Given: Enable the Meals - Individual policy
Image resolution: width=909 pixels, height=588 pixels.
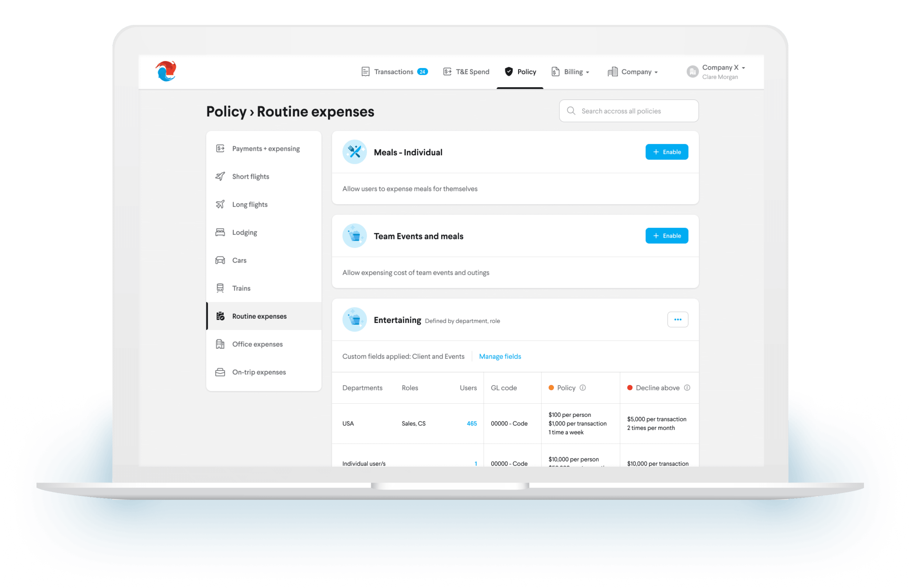Looking at the screenshot, I should pyautogui.click(x=667, y=152).
